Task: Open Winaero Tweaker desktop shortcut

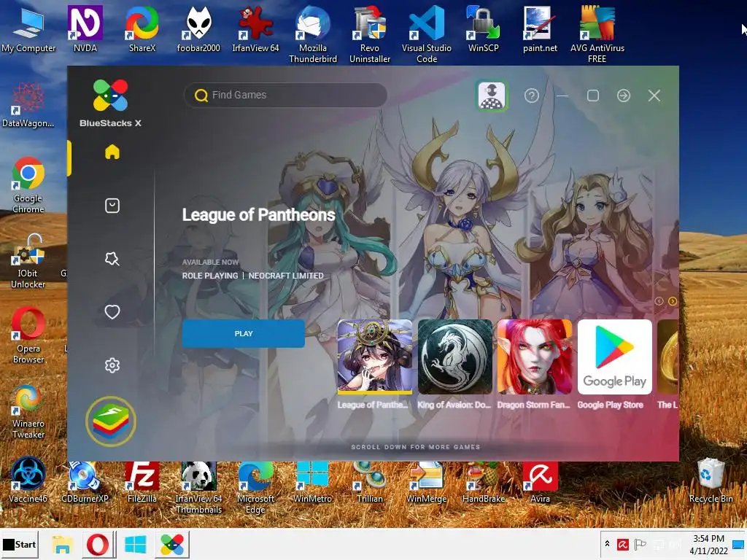Action: pos(28,411)
